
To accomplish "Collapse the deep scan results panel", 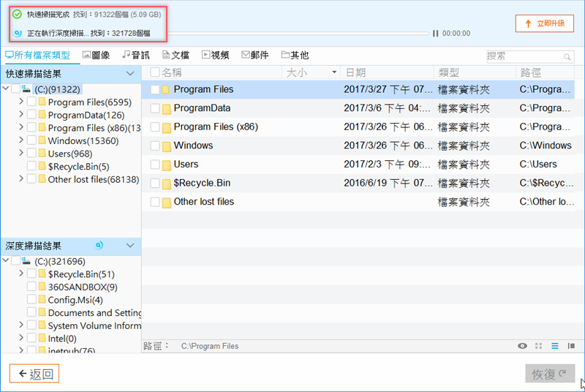I will pos(130,246).
